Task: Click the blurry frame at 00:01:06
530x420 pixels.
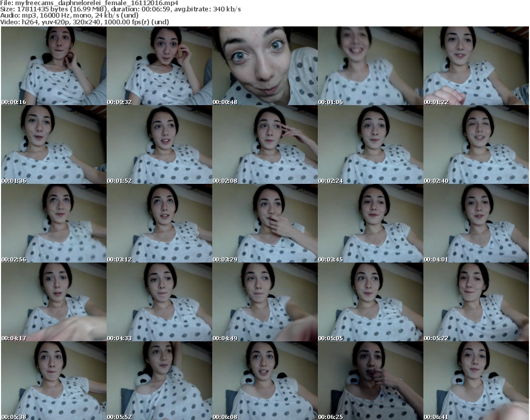Action: tap(370, 66)
